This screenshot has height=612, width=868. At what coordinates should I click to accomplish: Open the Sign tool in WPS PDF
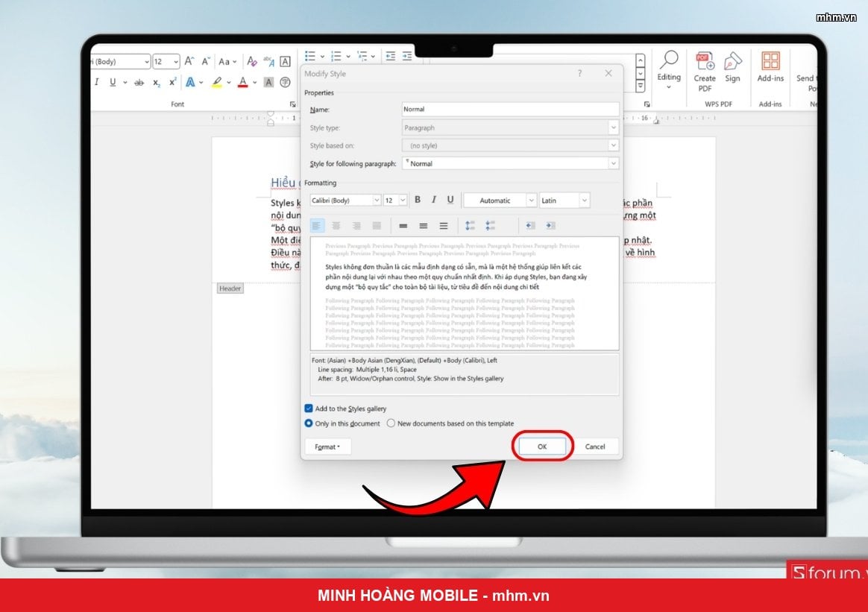coord(732,68)
